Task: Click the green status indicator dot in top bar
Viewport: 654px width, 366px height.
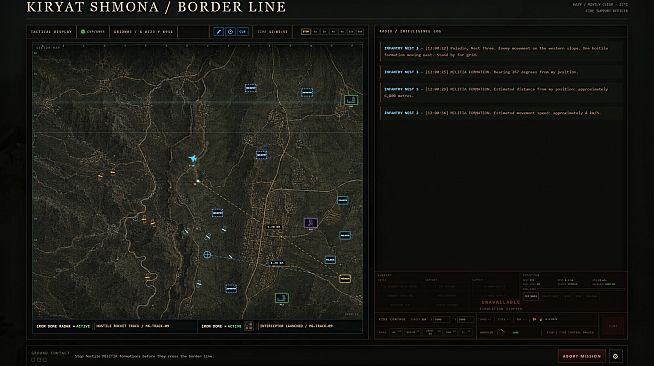Action: [83, 32]
